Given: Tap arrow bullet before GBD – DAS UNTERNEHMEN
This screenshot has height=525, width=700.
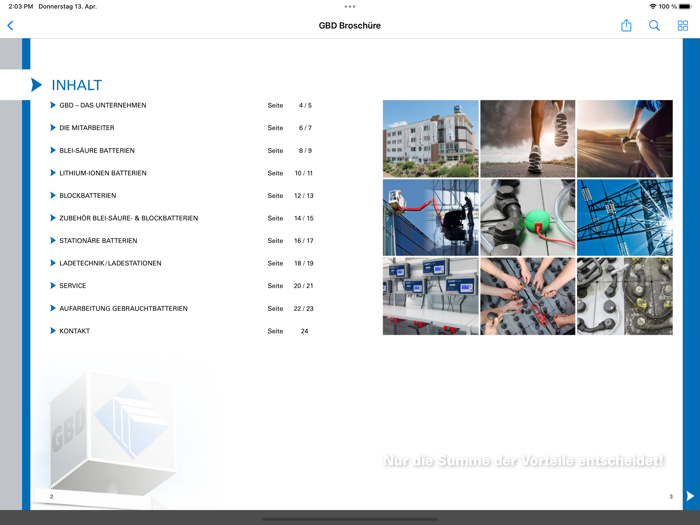Looking at the screenshot, I should pos(53,105).
